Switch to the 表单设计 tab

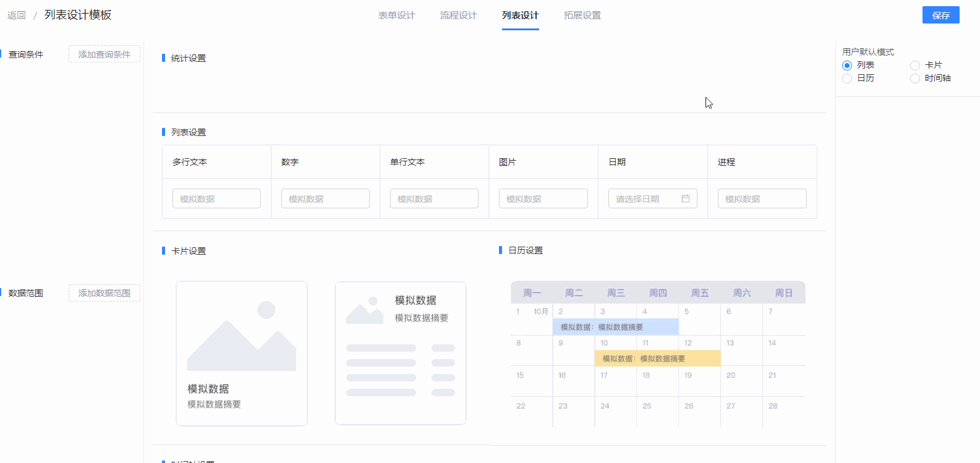coord(396,15)
